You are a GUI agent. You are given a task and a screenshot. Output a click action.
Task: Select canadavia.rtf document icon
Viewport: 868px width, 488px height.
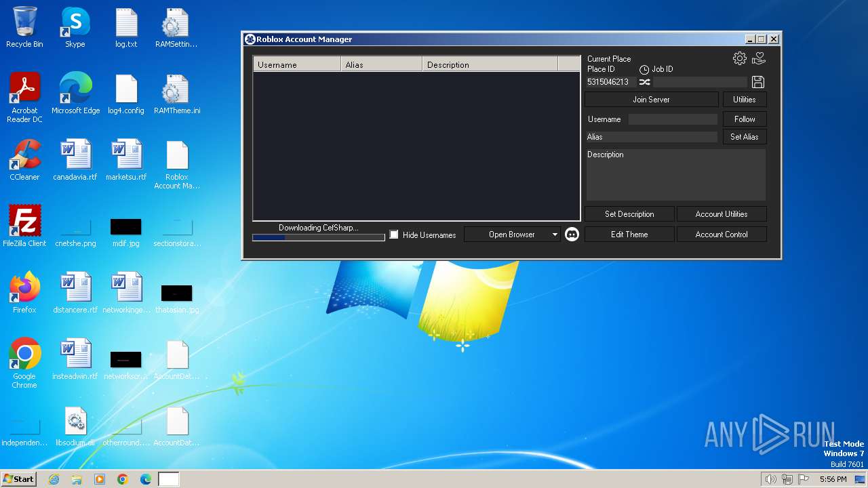[75, 160]
